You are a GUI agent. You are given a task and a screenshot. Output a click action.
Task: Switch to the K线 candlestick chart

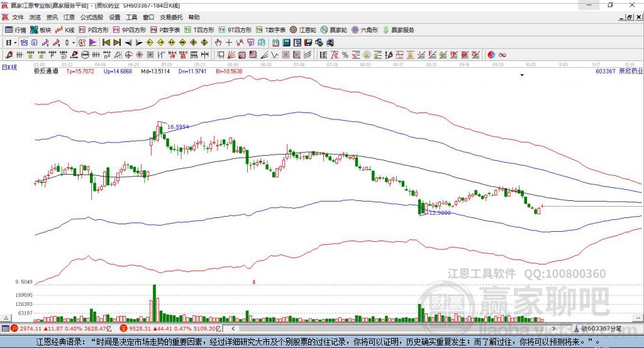click(x=65, y=30)
